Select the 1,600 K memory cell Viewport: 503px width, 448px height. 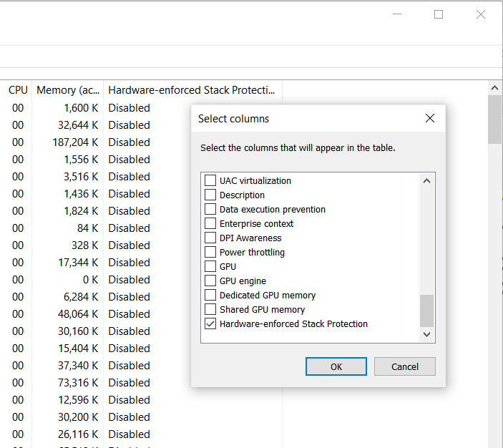[81, 108]
